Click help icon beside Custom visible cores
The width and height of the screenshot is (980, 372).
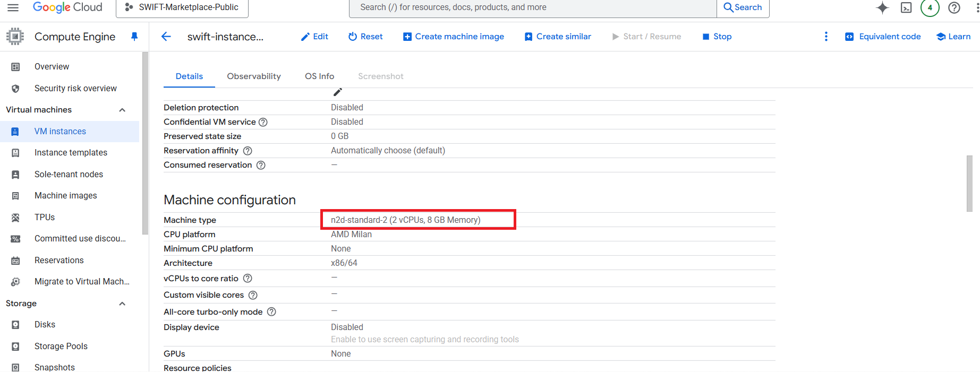(x=253, y=295)
